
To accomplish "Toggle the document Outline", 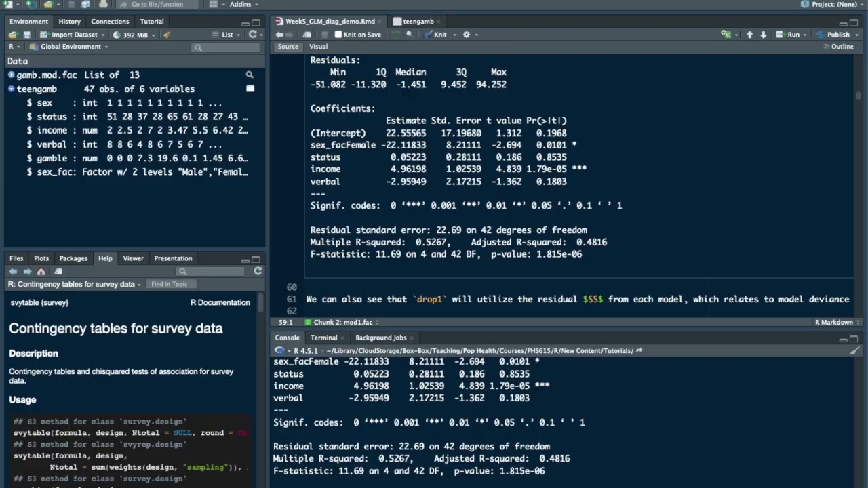I will click(x=837, y=47).
